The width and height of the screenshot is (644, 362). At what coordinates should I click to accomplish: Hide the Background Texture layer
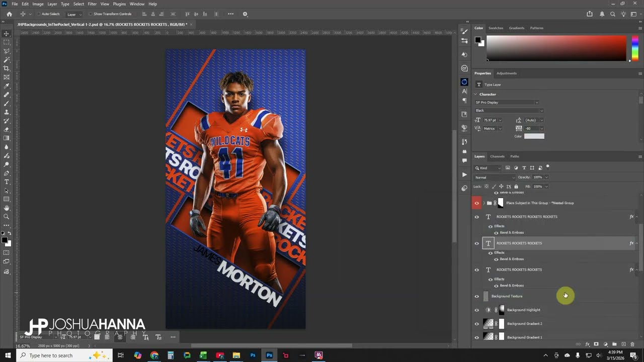coord(477,296)
